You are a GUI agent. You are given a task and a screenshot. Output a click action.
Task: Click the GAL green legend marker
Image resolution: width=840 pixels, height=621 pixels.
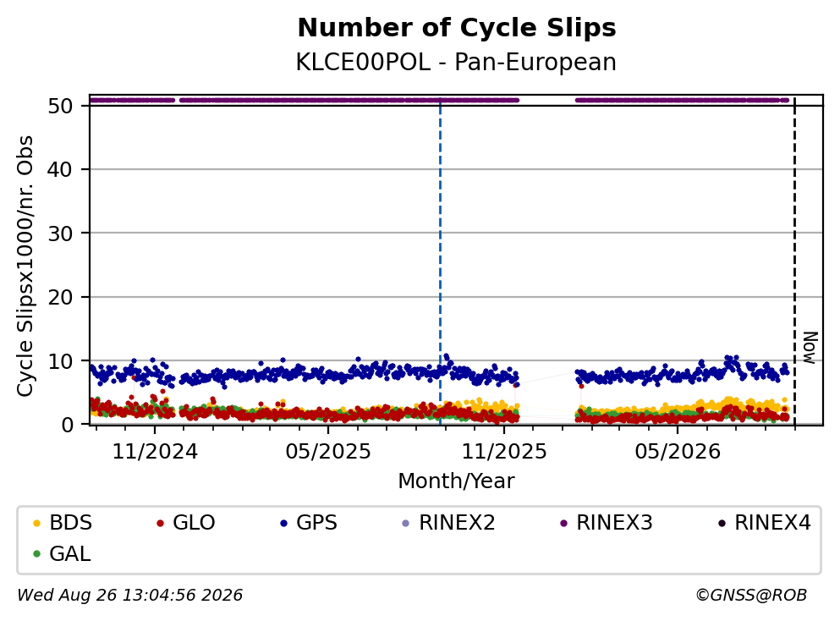[36, 554]
